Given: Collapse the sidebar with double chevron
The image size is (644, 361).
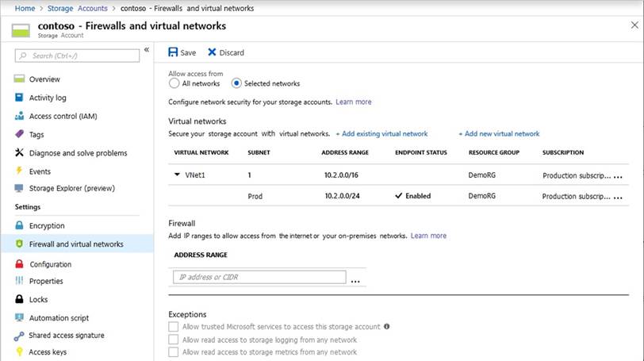Looking at the screenshot, I should [x=146, y=51].
